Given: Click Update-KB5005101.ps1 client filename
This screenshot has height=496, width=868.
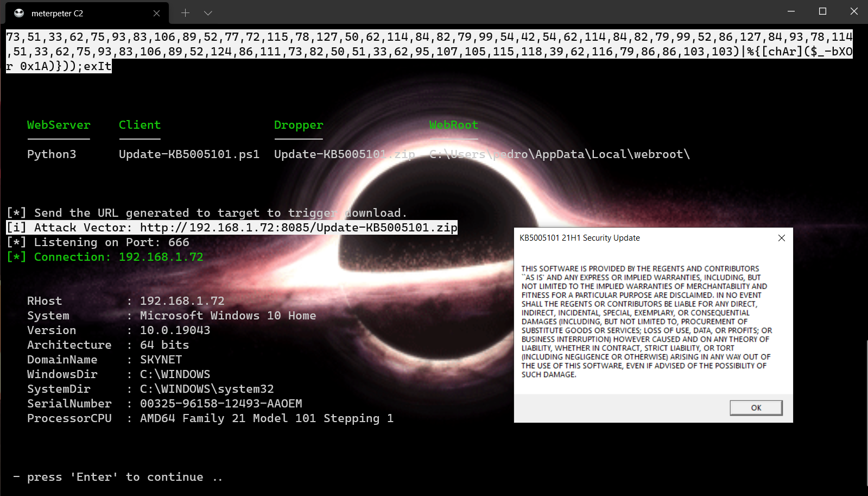Looking at the screenshot, I should tap(189, 154).
